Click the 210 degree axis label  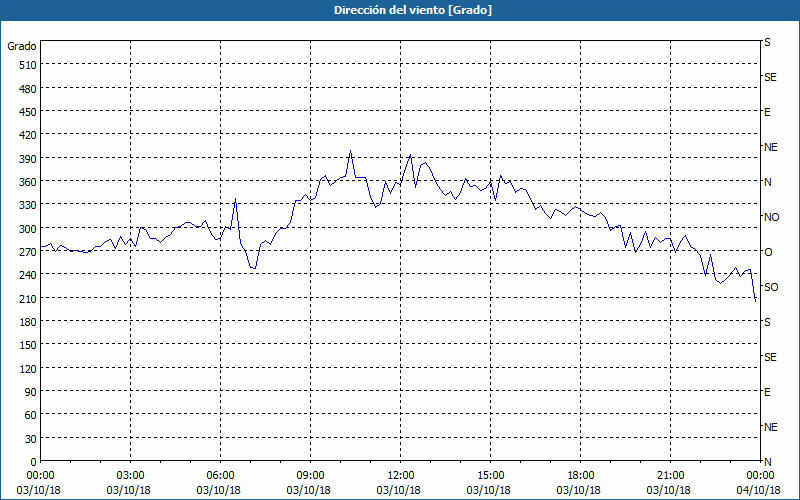[28, 298]
